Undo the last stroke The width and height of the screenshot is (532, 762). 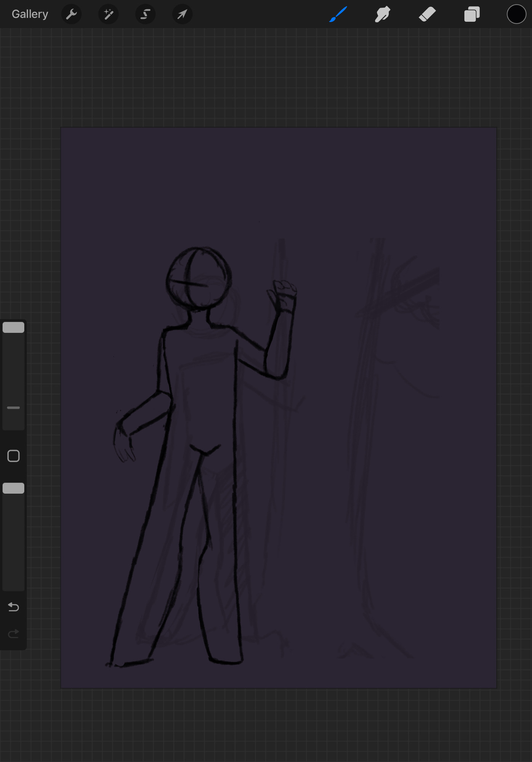click(13, 607)
